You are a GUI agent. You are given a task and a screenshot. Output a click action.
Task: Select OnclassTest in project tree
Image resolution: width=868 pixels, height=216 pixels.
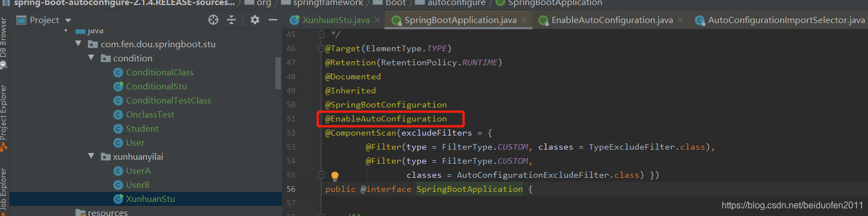click(x=150, y=115)
